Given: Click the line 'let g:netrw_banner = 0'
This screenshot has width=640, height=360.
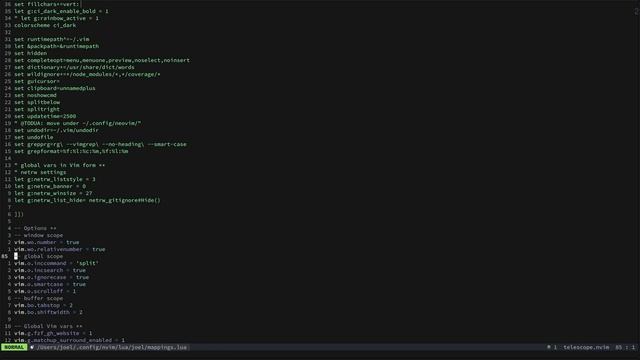Looking at the screenshot, I should (50, 186).
